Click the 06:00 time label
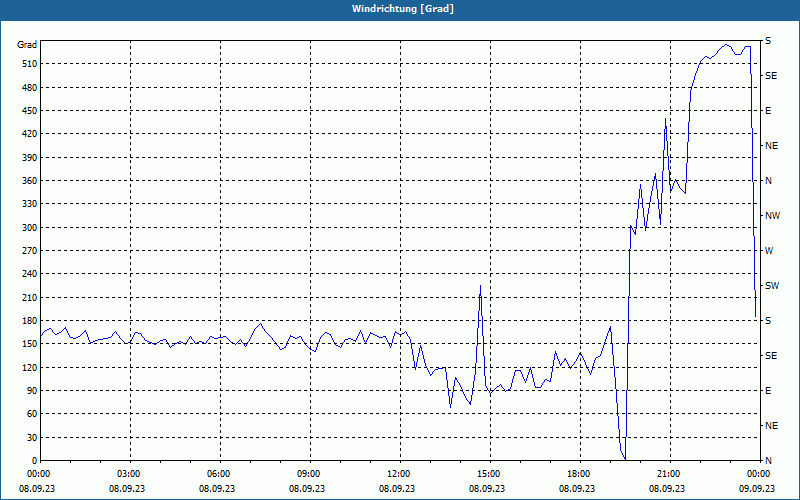The width and height of the screenshot is (800, 500). (x=220, y=473)
